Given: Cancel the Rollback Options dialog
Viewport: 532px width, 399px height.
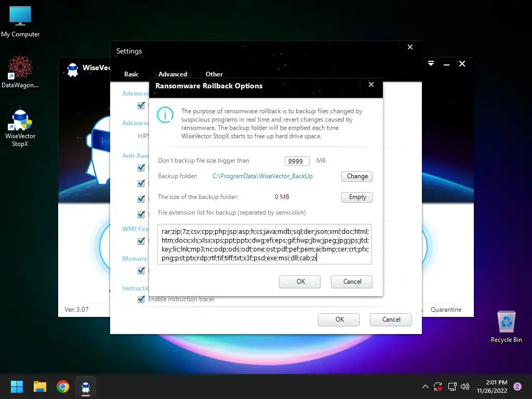Looking at the screenshot, I should point(352,282).
